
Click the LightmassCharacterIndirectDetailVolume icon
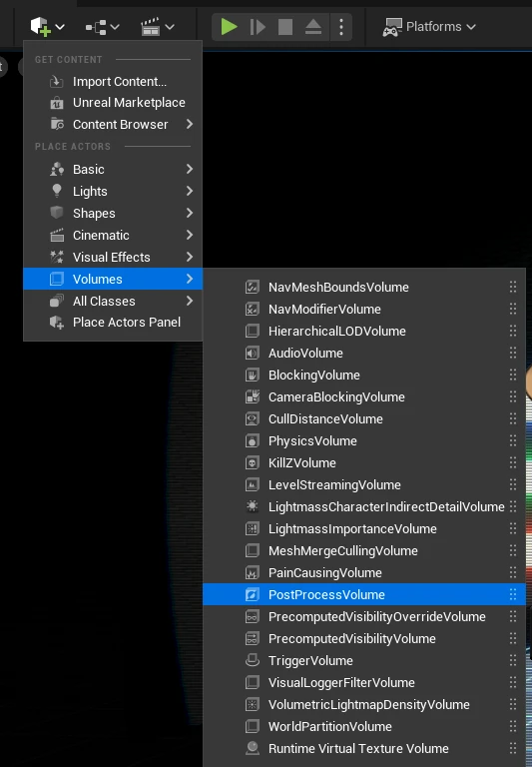252,506
